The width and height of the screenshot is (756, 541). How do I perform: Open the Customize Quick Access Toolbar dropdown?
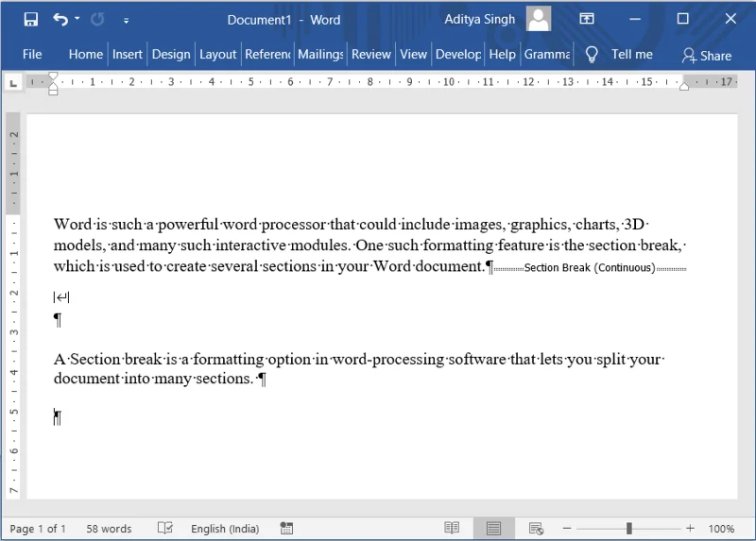coord(126,20)
